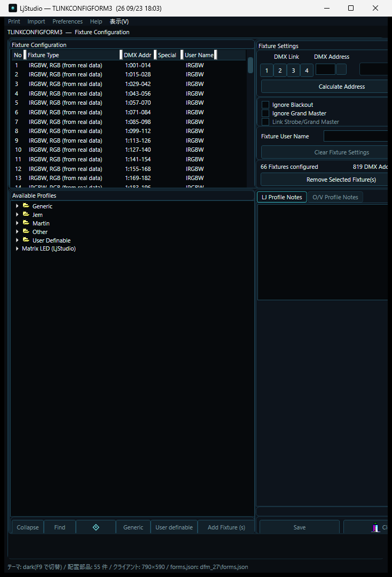Switch to O/V Profile Notes tab
Screen dimensions: 392x577
(335, 197)
